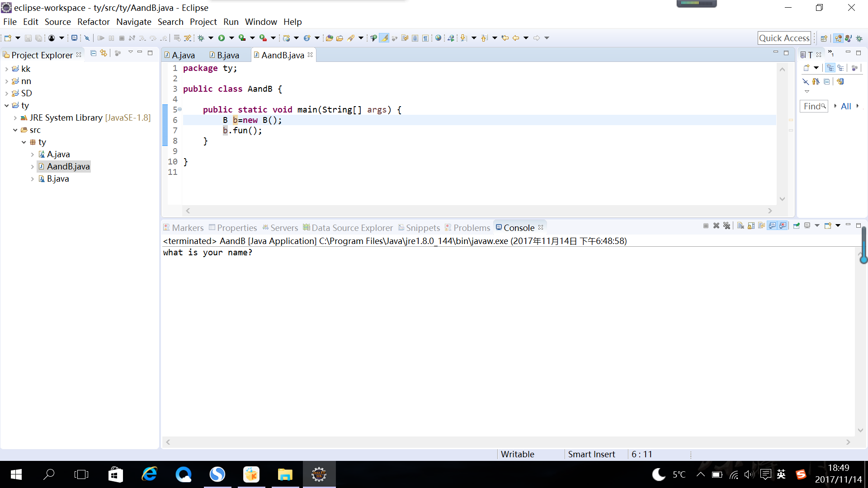Toggle Show Console When Standard Error Changes
This screenshot has height=488, width=868.
[x=783, y=225]
